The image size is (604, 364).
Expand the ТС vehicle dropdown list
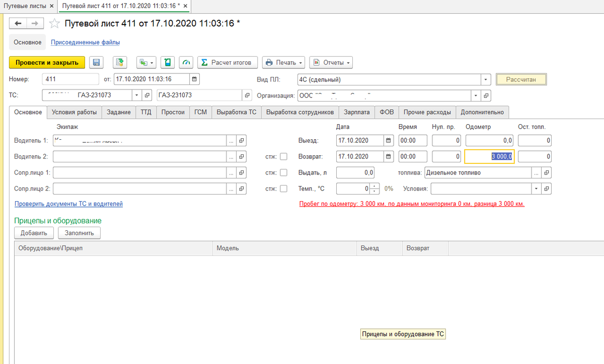[137, 95]
